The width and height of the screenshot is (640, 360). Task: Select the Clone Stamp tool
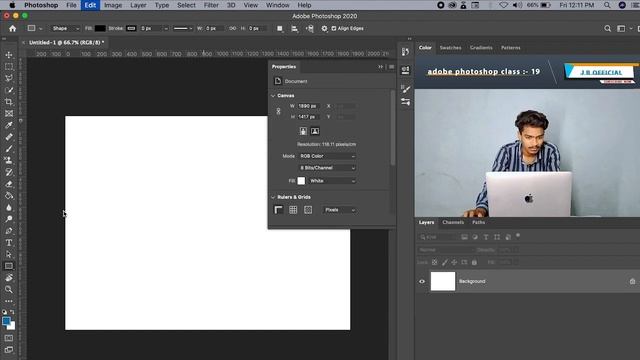[9, 160]
